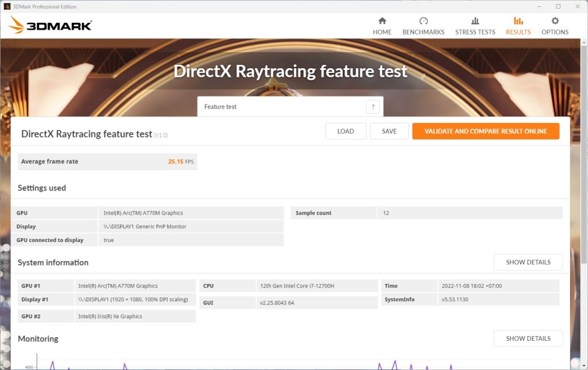The height and width of the screenshot is (370, 588).
Task: Go to the Home section
Action: click(382, 26)
